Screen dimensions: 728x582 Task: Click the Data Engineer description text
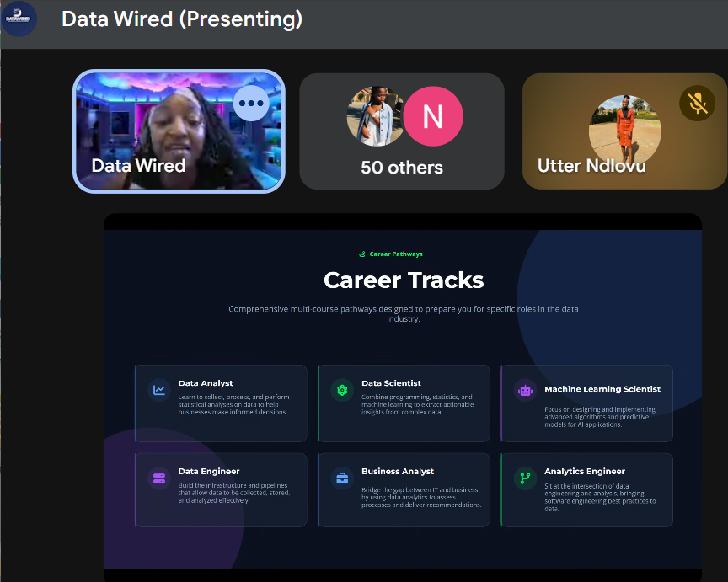[234, 493]
